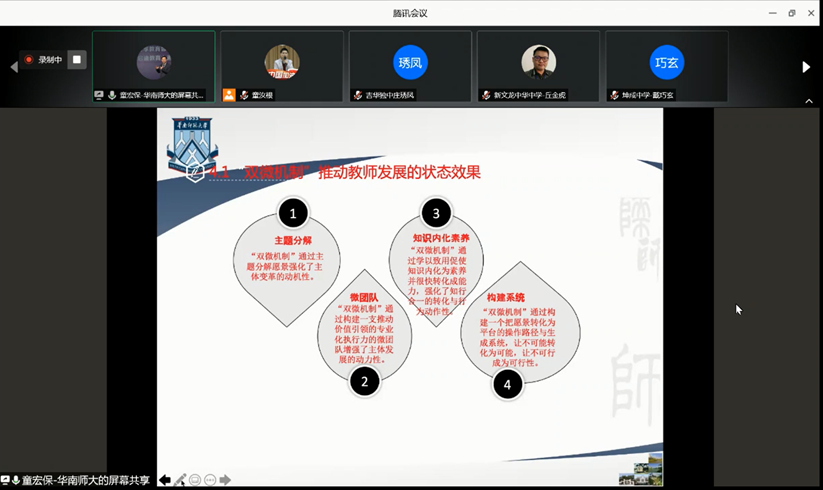
Task: Click the green mic icon on 童宏保 tile
Action: tap(112, 95)
